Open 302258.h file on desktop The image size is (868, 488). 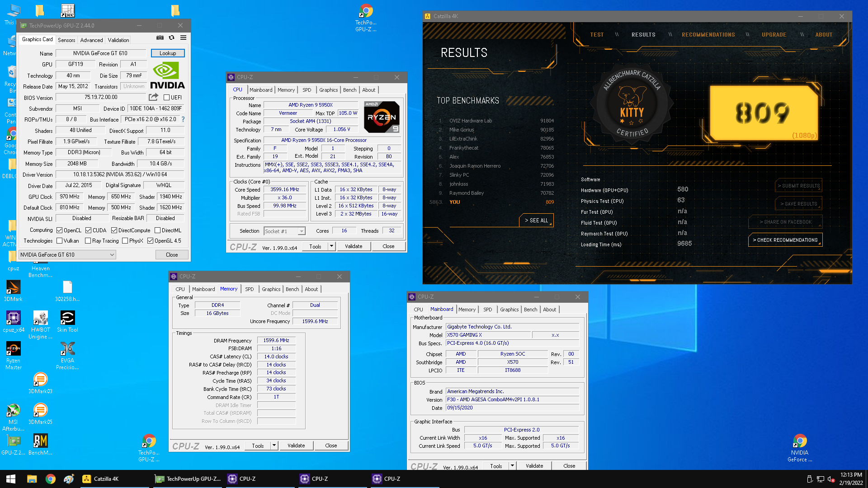(x=67, y=291)
